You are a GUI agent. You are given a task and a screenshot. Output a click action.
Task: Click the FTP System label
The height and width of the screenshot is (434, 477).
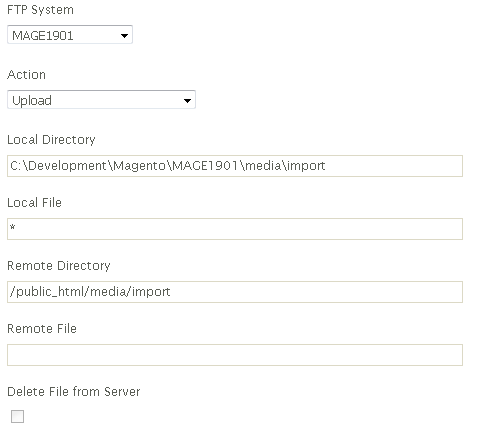[40, 10]
